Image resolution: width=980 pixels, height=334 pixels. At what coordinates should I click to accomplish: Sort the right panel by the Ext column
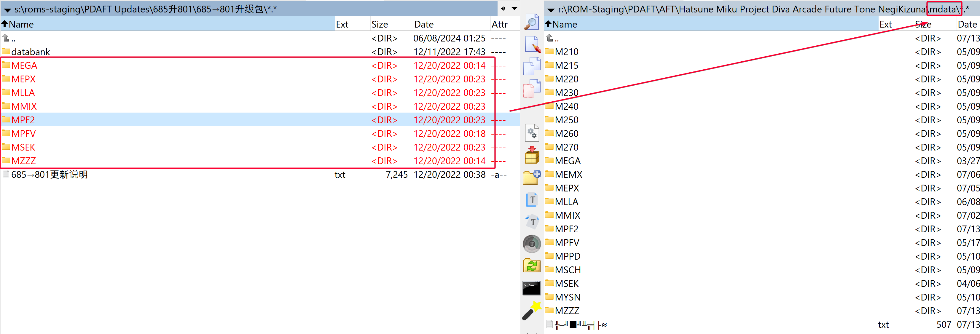(x=896, y=24)
